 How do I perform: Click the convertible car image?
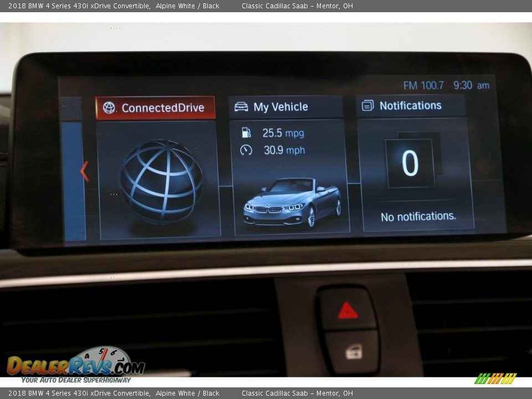tap(291, 203)
